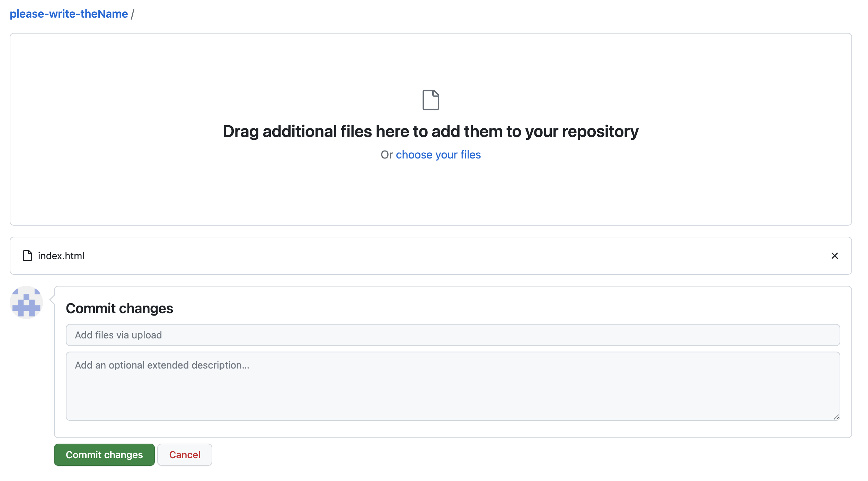Grab the description textarea resize handle

point(836,417)
